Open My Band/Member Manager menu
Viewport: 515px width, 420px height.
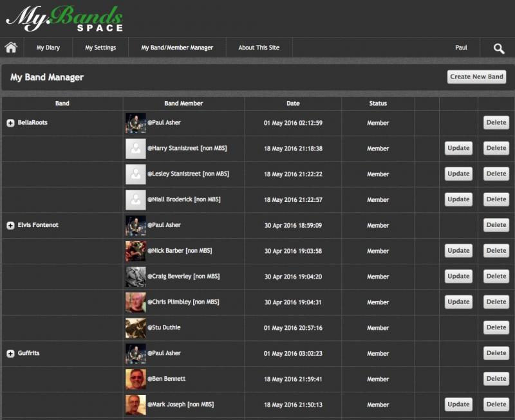(177, 48)
